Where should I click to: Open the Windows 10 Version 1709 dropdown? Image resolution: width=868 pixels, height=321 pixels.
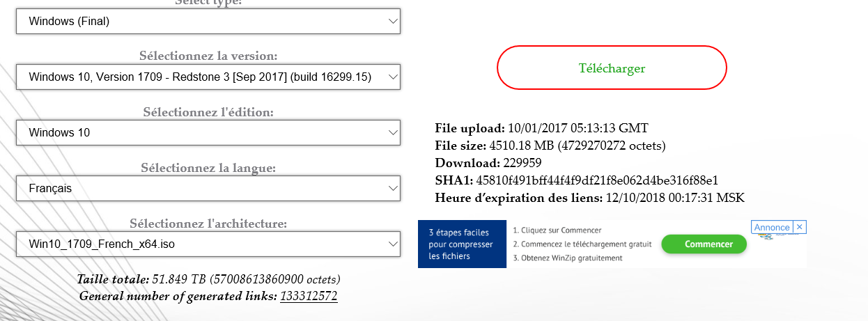coord(208,77)
